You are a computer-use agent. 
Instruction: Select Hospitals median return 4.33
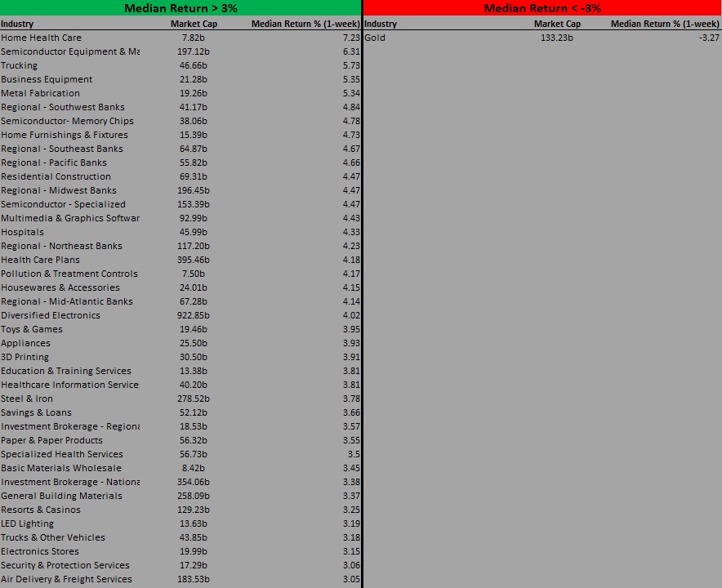[351, 232]
